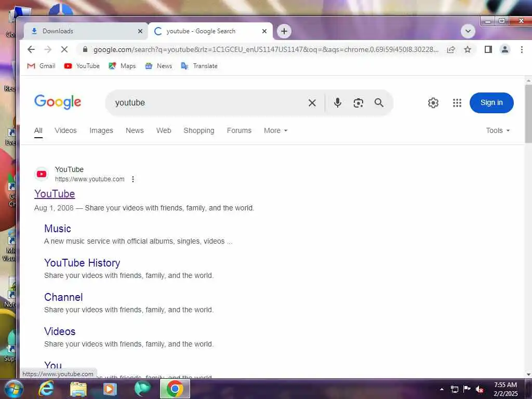Click the padlock site info icon
This screenshot has height=399, width=532.
(85, 49)
